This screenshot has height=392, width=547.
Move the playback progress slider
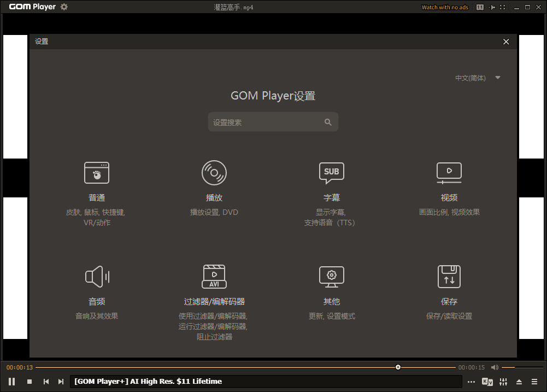click(x=398, y=367)
